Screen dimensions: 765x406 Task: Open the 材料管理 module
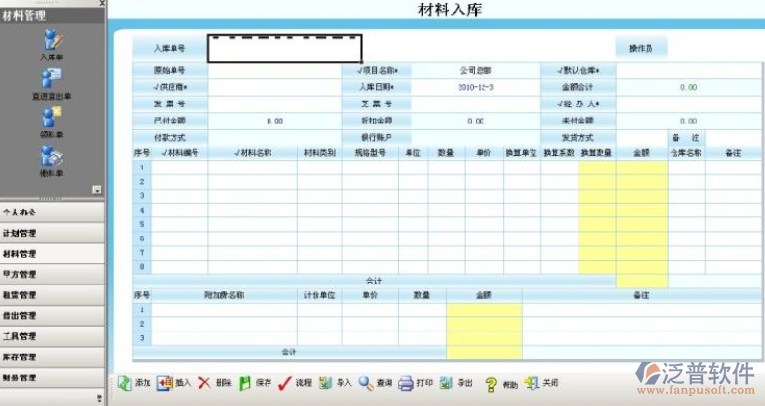(x=52, y=254)
